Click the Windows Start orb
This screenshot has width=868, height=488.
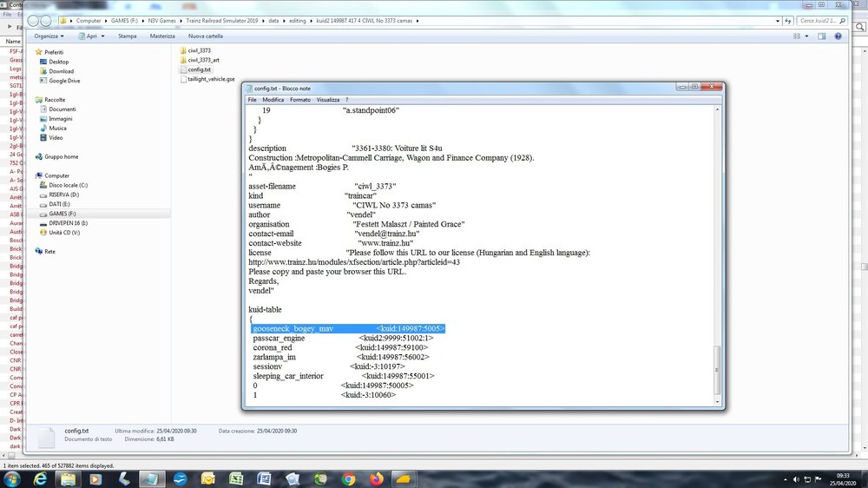(x=12, y=479)
